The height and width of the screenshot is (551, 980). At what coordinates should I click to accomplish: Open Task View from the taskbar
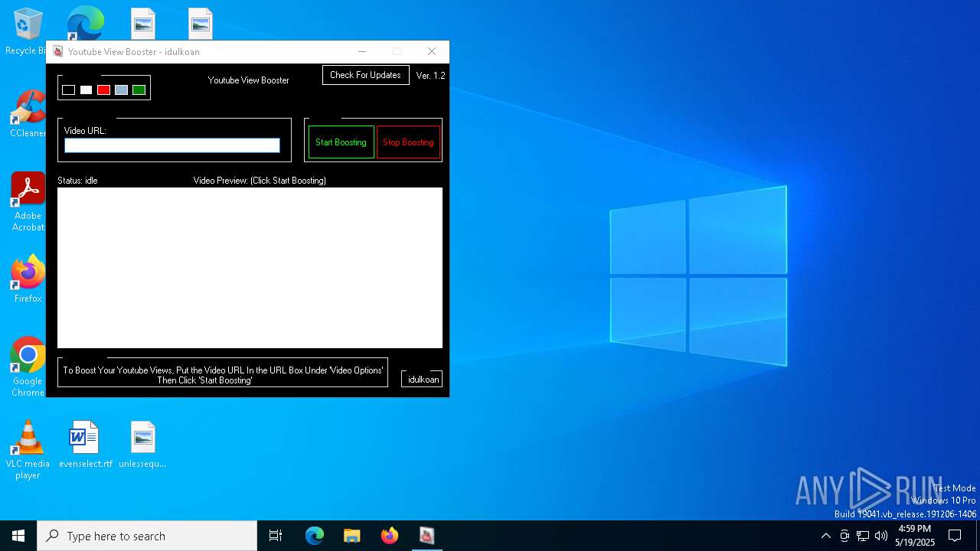point(276,536)
